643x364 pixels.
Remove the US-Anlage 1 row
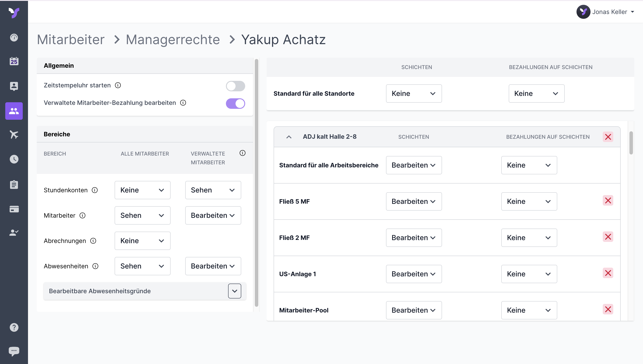608,273
